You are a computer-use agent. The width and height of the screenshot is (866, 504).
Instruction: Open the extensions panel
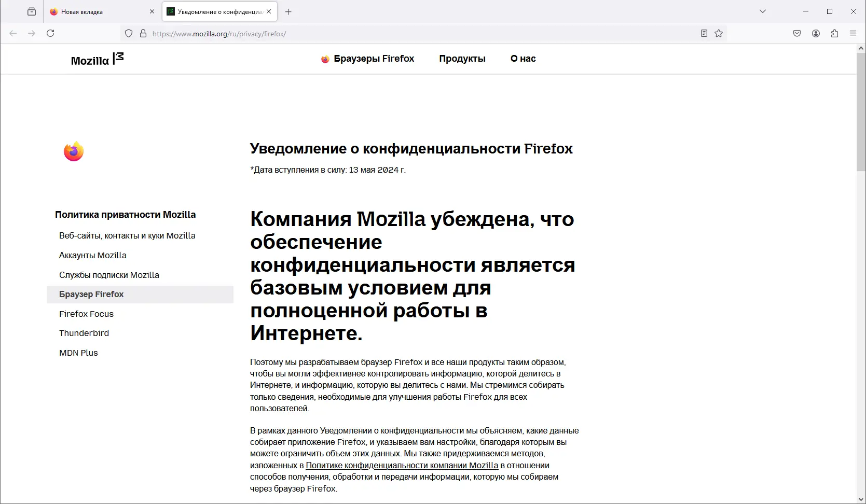(834, 33)
